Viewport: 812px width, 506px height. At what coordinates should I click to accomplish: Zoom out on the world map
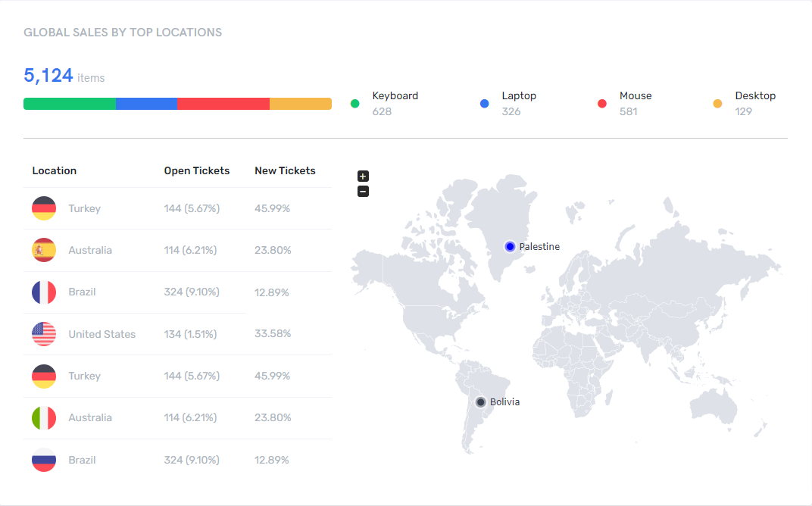click(x=363, y=192)
